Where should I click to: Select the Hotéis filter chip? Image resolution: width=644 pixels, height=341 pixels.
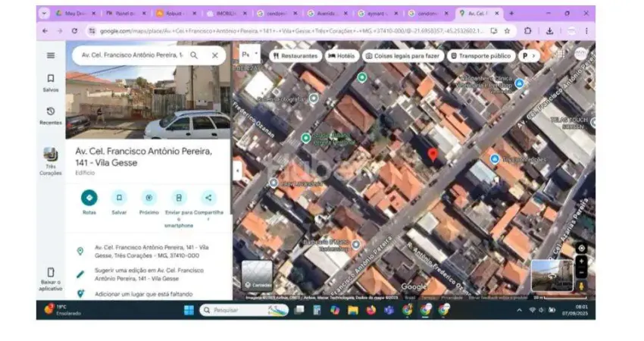[342, 56]
